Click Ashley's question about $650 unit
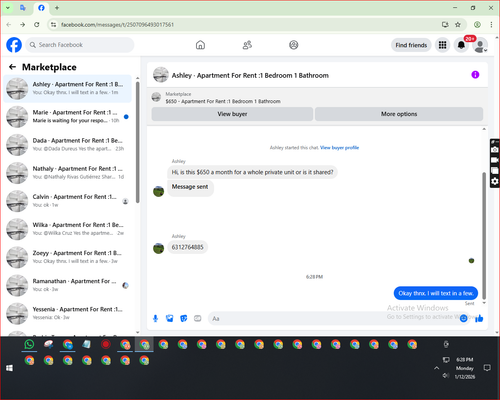This screenshot has height=400, width=500. [x=252, y=172]
